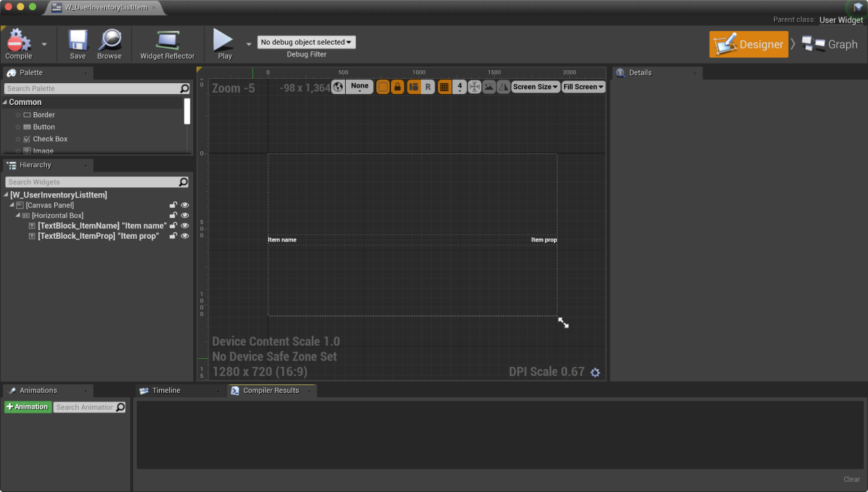Toggle visibility of TextBlock_ItemName
868x492 pixels.
[184, 226]
